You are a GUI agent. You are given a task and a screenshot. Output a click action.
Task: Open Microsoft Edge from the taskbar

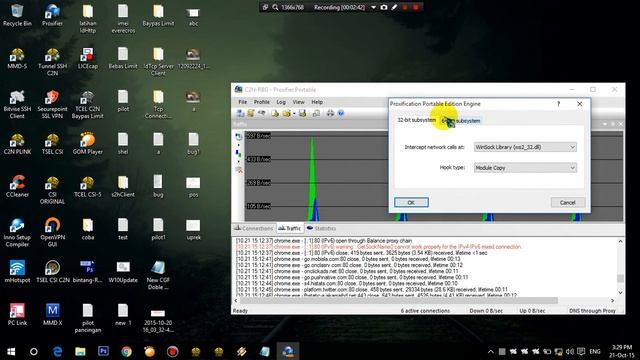[x=57, y=351]
